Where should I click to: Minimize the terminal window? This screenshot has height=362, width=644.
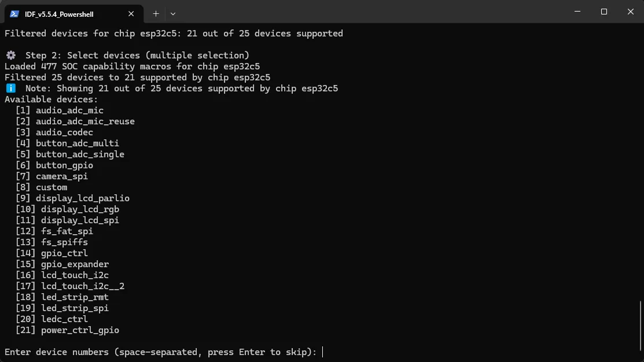coord(577,12)
